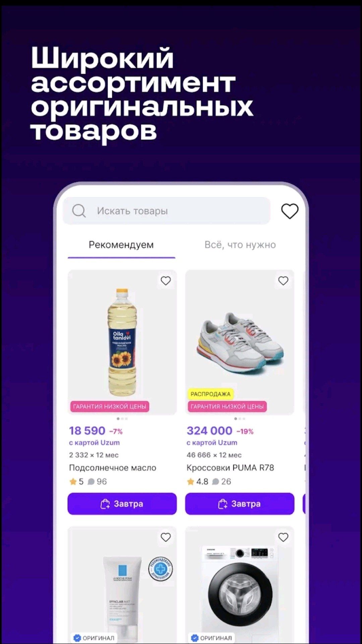Open the Подсолнечное масло product title
This screenshot has height=644, width=362.
click(x=113, y=468)
